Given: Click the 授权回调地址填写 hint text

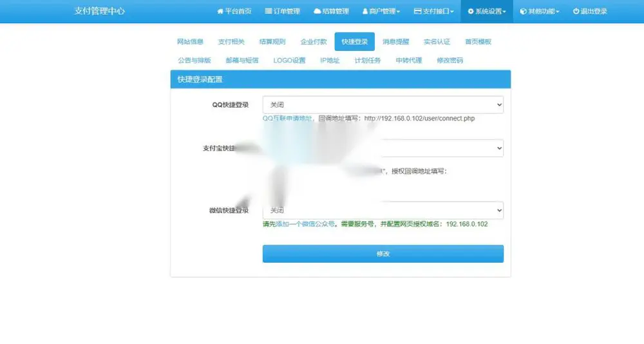Looking at the screenshot, I should (419, 171).
